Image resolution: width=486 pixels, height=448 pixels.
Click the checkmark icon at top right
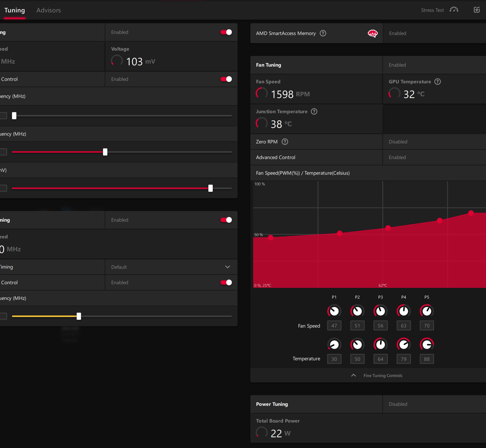477,10
